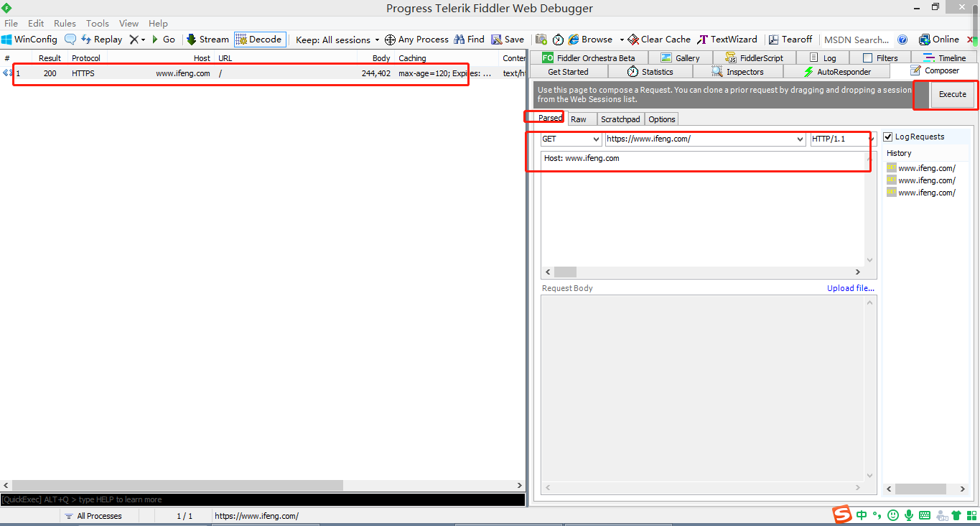Open Find sessions dialog
The width and height of the screenshot is (980, 526).
(469, 40)
